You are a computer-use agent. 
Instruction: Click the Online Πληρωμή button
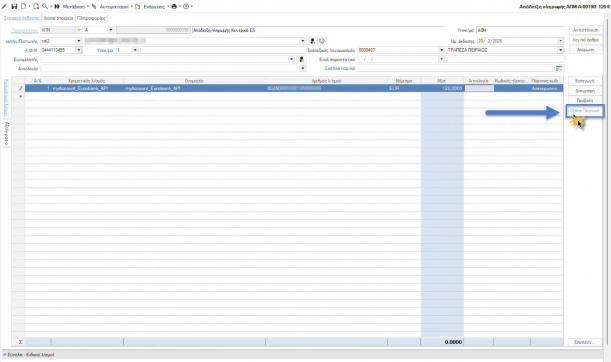coord(585,111)
